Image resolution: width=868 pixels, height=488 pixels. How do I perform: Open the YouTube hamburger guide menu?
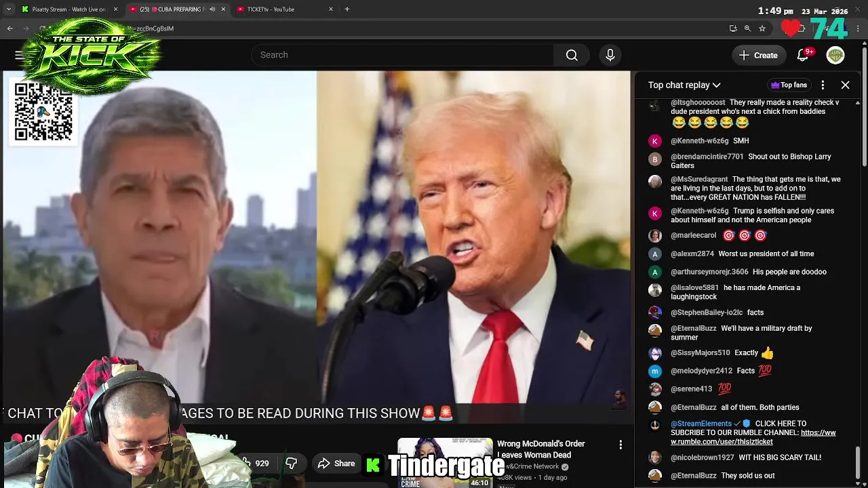(19, 55)
